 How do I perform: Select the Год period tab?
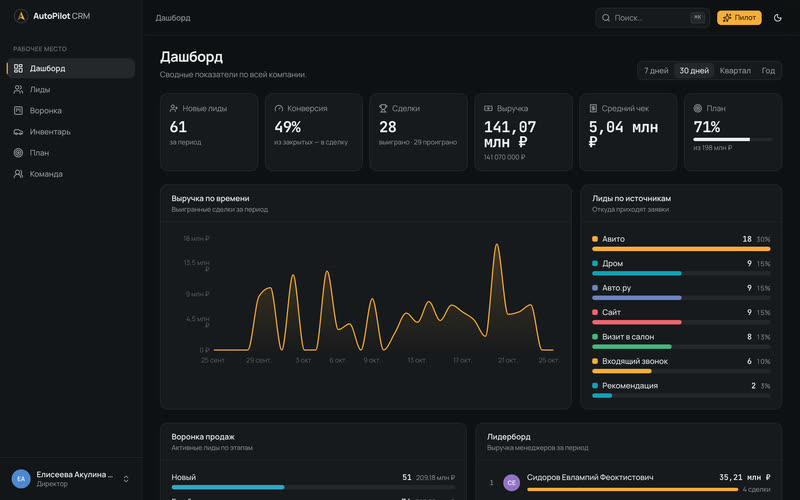(768, 70)
